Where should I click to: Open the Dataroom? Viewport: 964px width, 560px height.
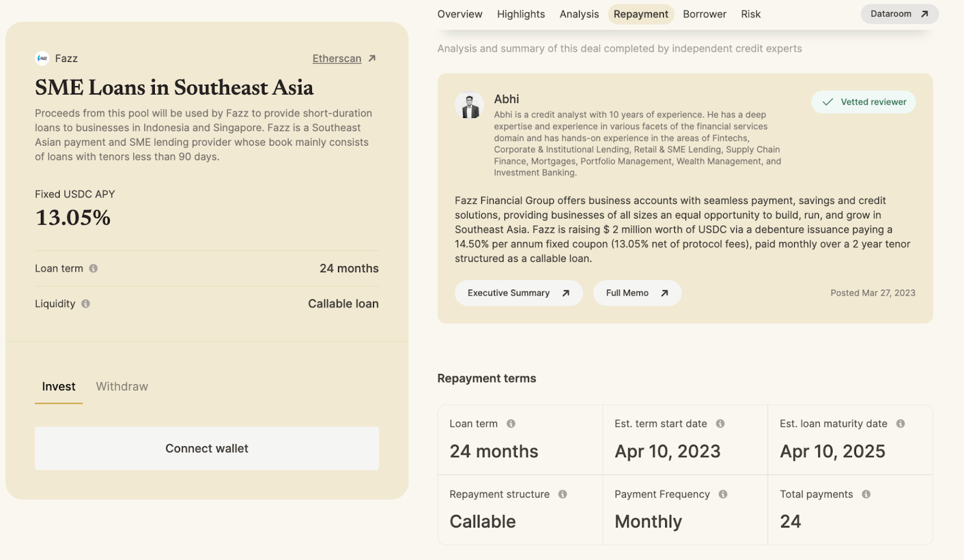point(899,14)
